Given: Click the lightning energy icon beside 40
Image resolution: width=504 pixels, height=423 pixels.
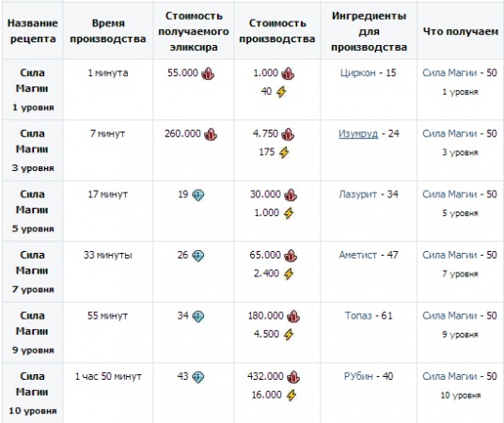Looking at the screenshot, I should (x=281, y=92).
